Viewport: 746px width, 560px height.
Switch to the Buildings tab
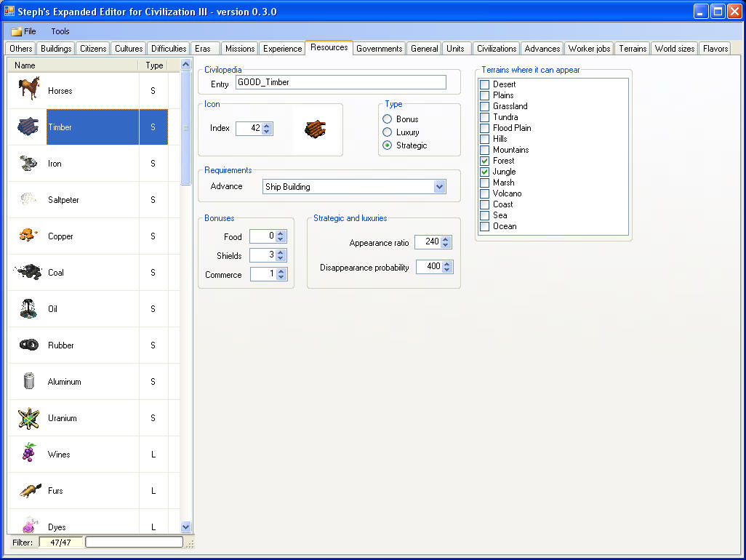pos(56,49)
